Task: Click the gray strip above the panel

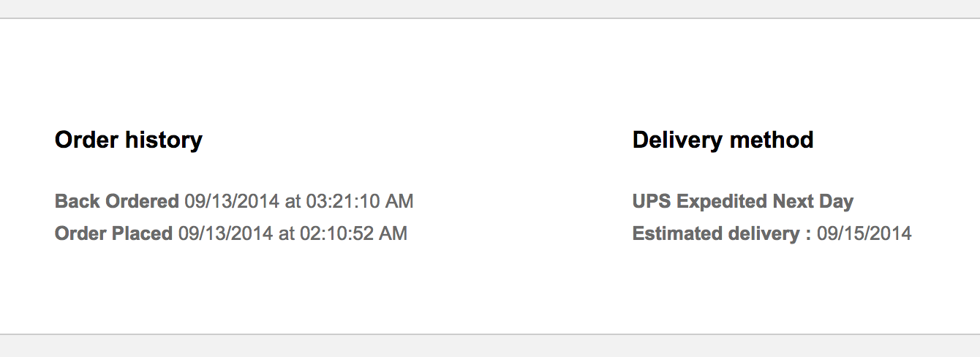Action: pos(490,8)
